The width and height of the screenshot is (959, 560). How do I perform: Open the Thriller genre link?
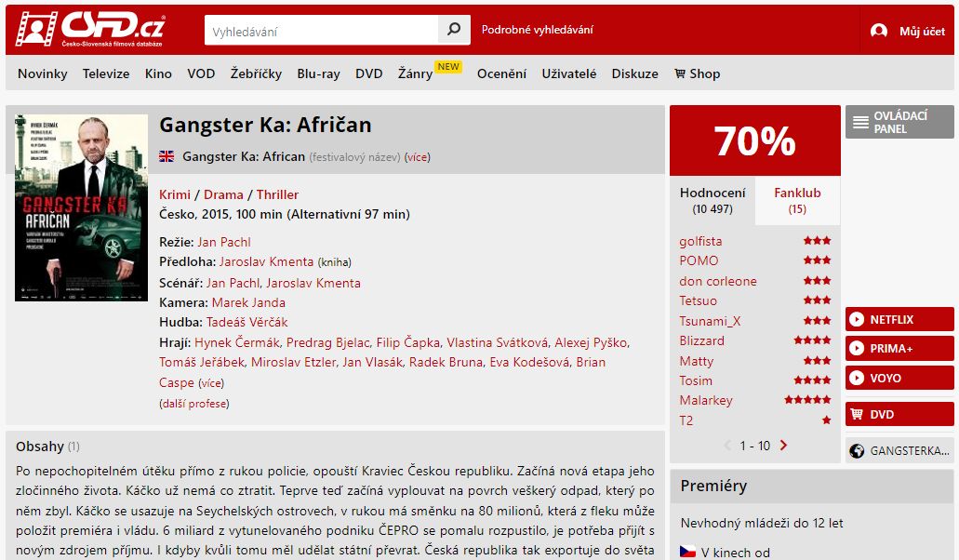278,194
